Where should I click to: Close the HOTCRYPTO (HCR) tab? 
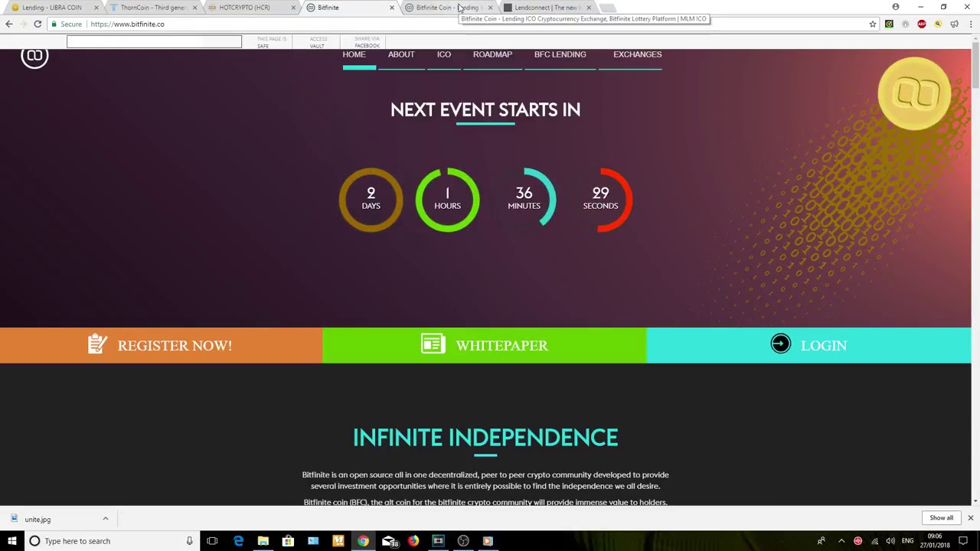(293, 8)
